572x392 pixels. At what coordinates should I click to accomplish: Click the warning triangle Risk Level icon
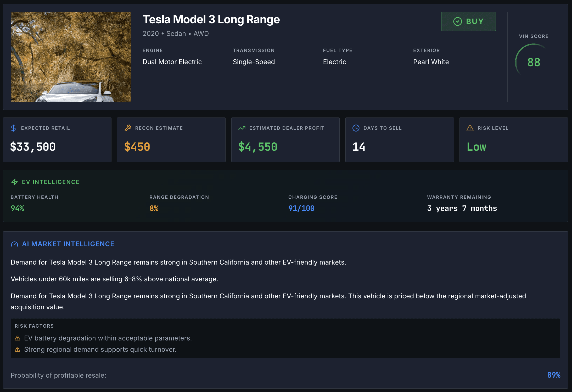[x=470, y=128]
